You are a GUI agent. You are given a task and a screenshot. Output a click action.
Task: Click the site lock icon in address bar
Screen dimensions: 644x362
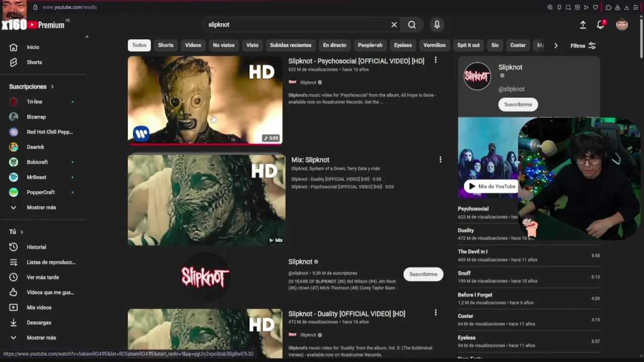coord(35,7)
